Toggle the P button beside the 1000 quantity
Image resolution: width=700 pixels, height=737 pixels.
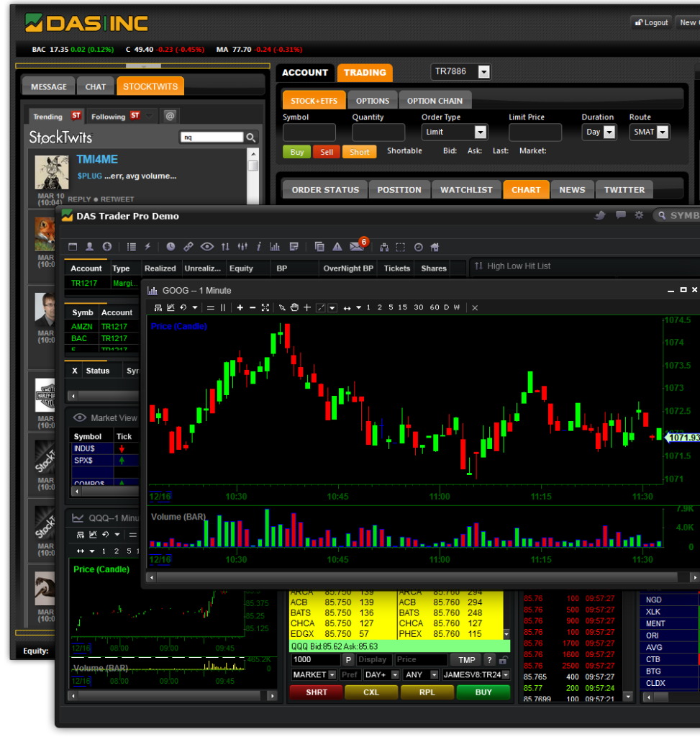tap(348, 660)
